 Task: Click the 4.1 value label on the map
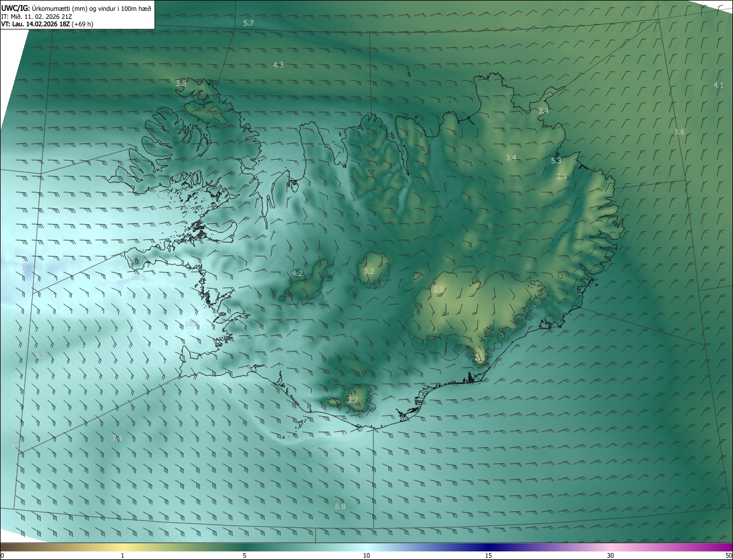pyautogui.click(x=718, y=85)
